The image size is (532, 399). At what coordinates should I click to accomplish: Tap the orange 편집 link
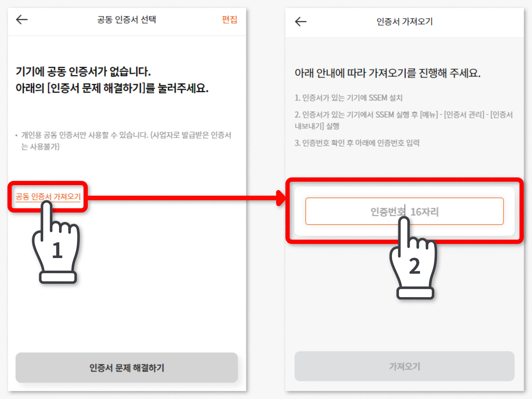pos(229,19)
